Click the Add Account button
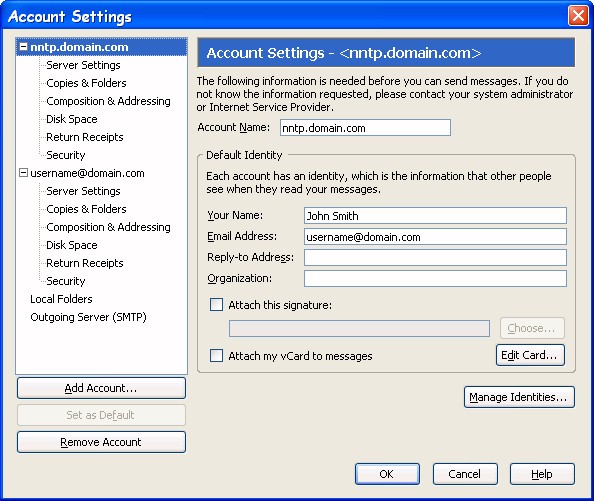Screen dimensions: 594x501 (101, 388)
